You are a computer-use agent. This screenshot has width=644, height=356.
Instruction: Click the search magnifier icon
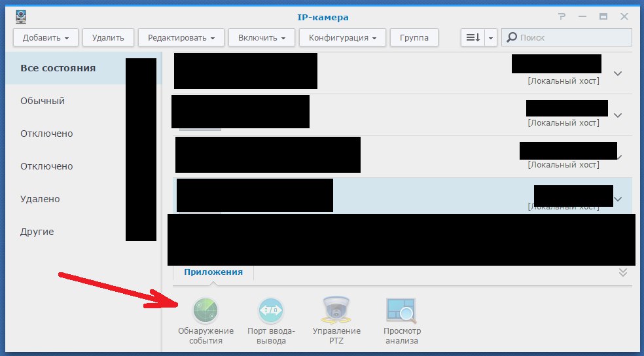[x=512, y=37]
